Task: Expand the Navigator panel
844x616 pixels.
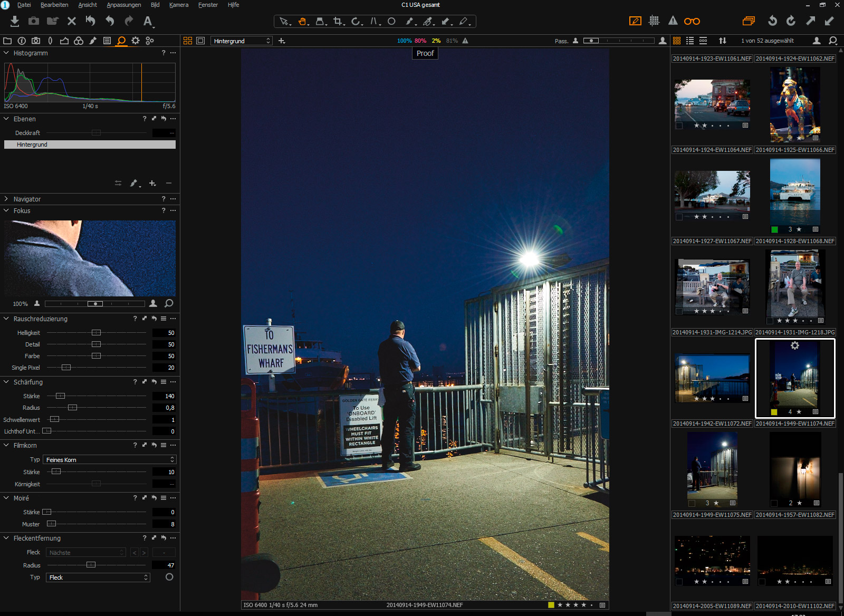Action: click(x=6, y=199)
